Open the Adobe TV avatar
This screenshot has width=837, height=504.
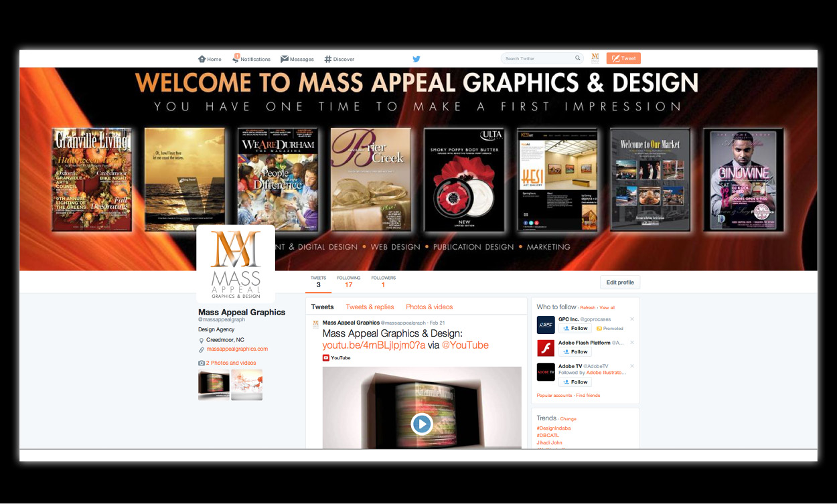point(546,372)
